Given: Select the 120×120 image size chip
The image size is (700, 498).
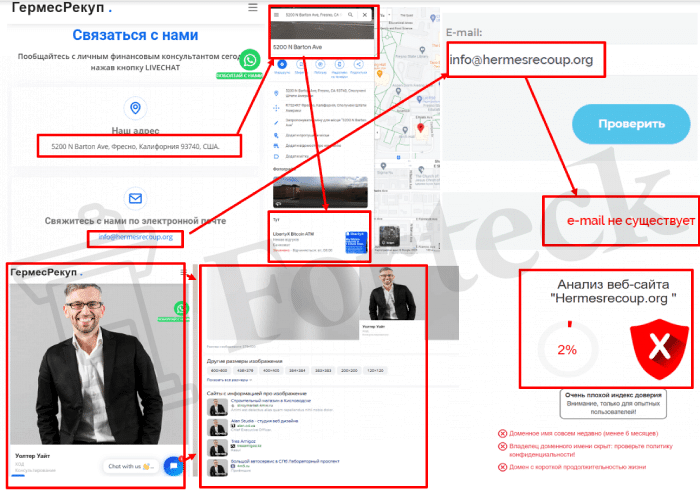Looking at the screenshot, I should [375, 370].
